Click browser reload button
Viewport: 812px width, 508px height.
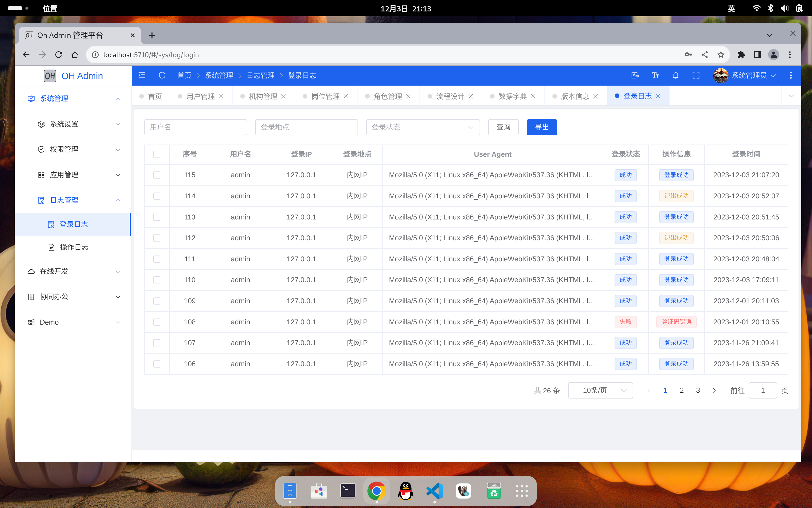[x=59, y=54]
